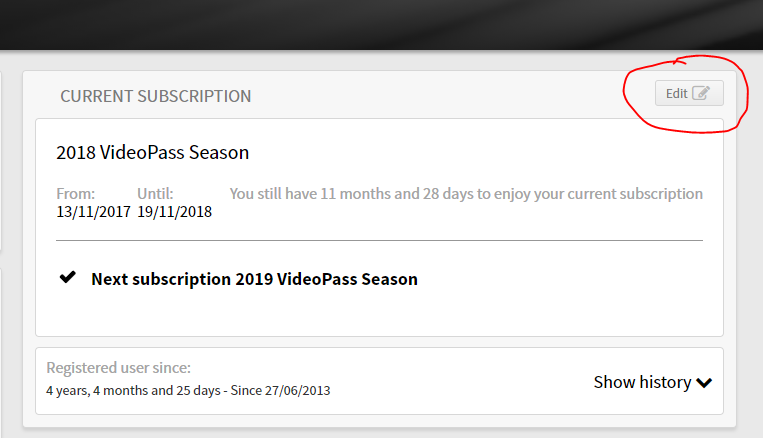Click the registered user info panel
Viewport: 763px width, 438px height.
(380, 381)
